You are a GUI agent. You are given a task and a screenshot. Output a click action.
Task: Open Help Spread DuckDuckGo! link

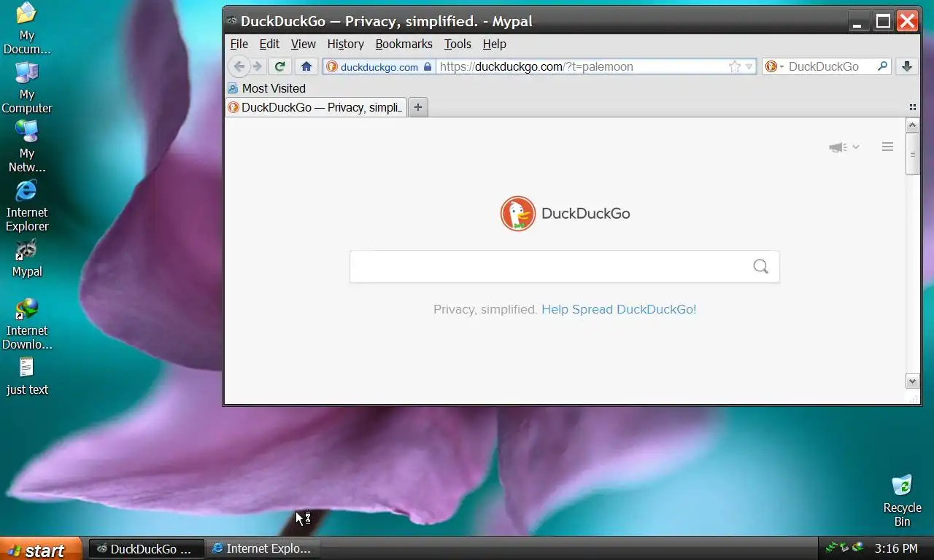coord(619,309)
